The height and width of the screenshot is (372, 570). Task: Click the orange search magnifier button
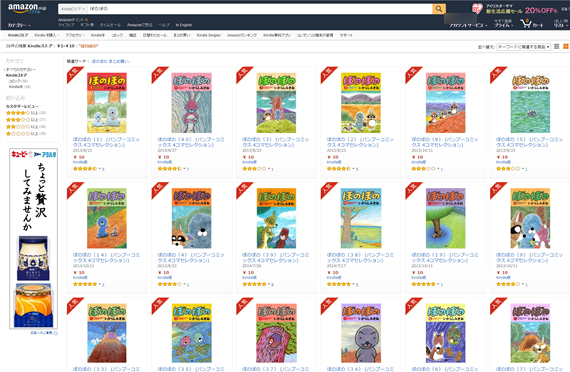tap(439, 9)
